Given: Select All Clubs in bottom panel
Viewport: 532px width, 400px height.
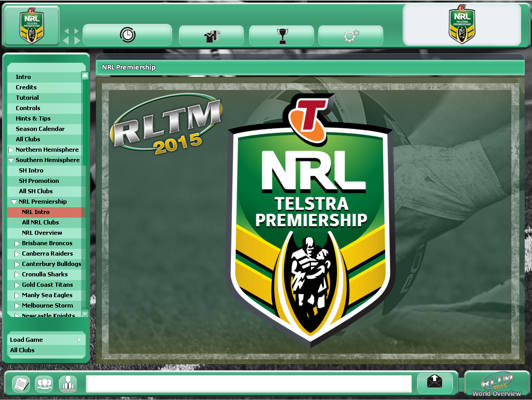Looking at the screenshot, I should 46,350.
